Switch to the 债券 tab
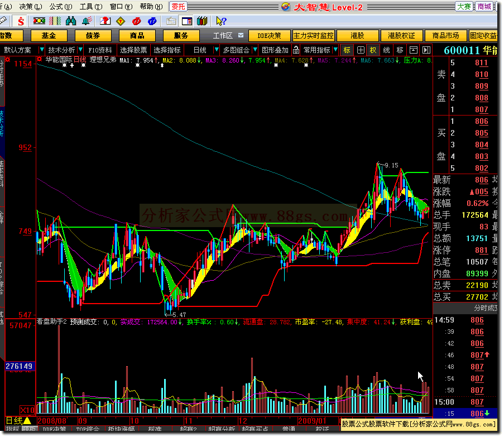 pyautogui.click(x=93, y=35)
